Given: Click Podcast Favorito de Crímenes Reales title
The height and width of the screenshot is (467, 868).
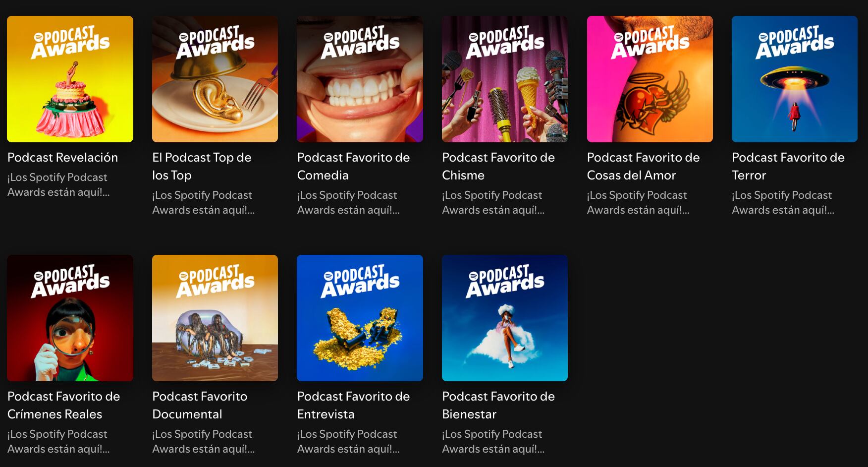Looking at the screenshot, I should point(64,405).
